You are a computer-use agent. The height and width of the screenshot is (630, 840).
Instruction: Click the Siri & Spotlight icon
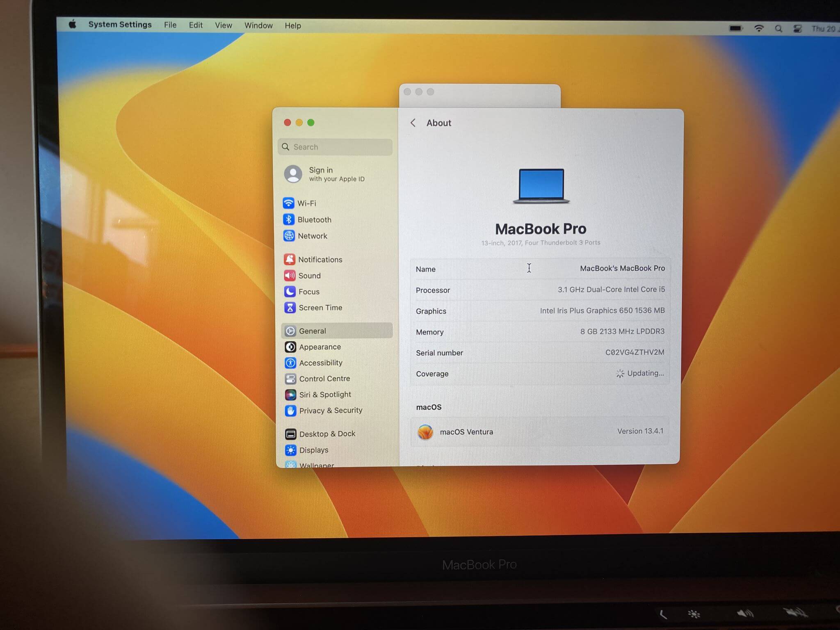[290, 395]
